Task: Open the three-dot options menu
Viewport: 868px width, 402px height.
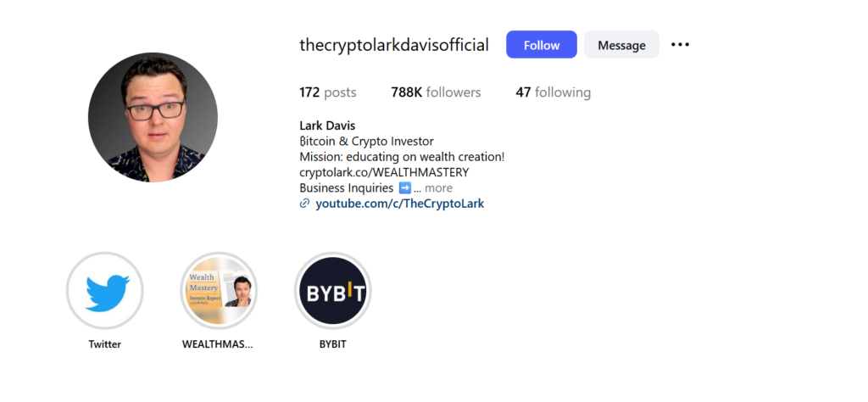Action: coord(680,45)
